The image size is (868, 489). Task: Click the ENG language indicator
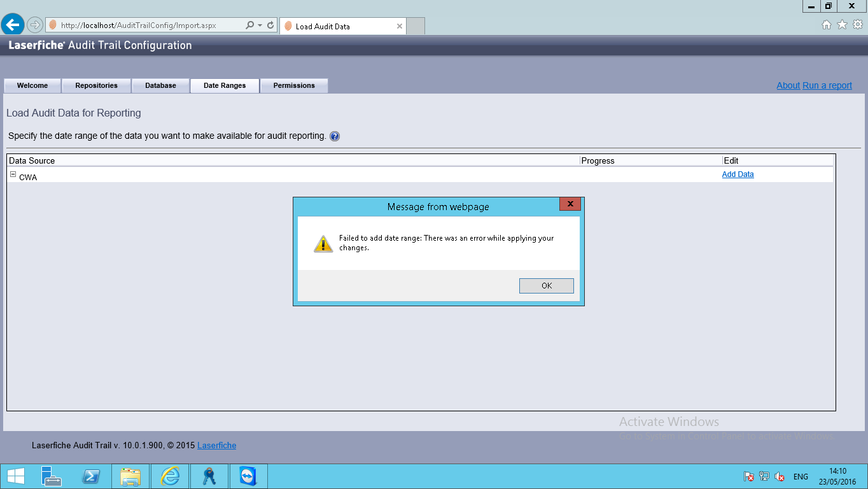coord(801,477)
